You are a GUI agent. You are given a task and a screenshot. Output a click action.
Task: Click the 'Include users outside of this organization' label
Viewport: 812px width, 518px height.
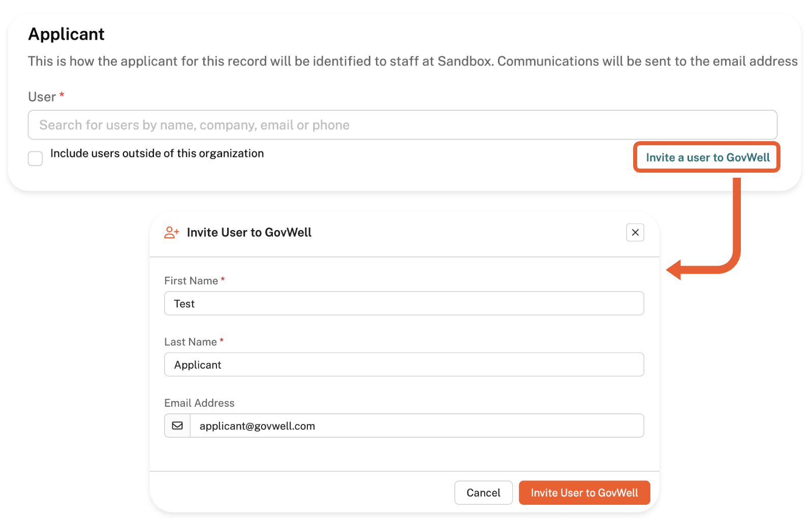pyautogui.click(x=157, y=153)
